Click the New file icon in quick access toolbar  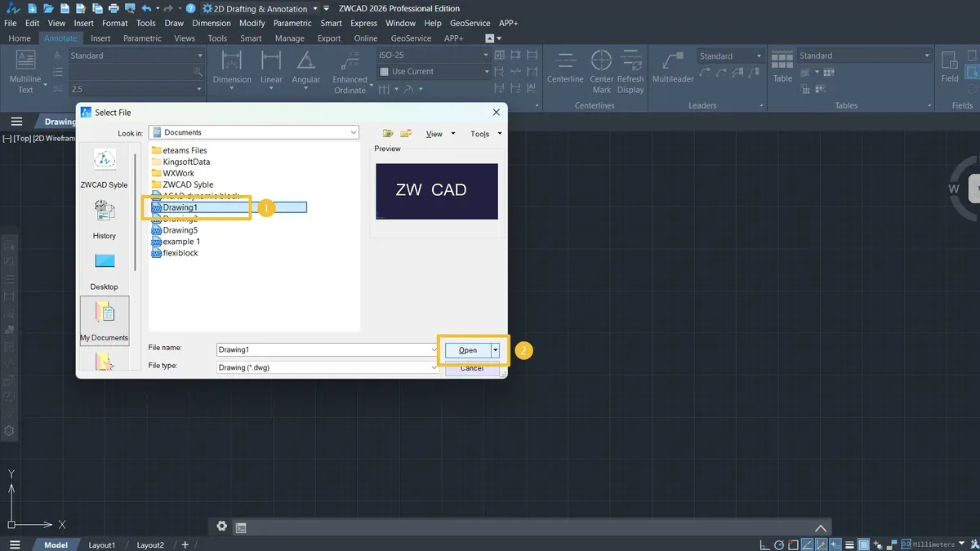pos(32,8)
